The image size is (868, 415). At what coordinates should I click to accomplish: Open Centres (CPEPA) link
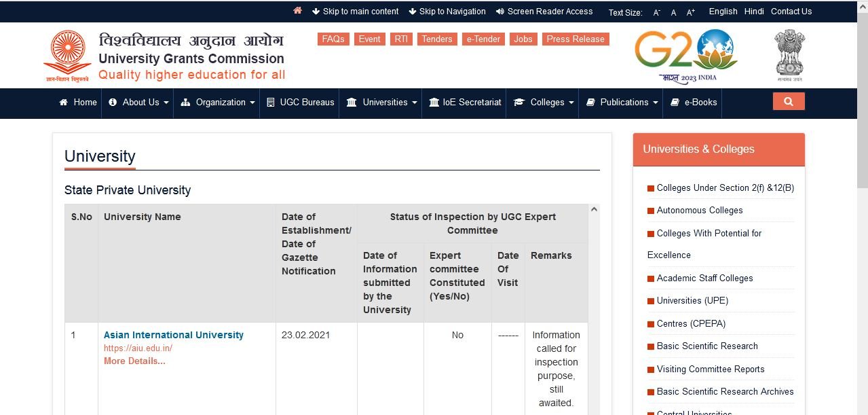[x=691, y=324]
